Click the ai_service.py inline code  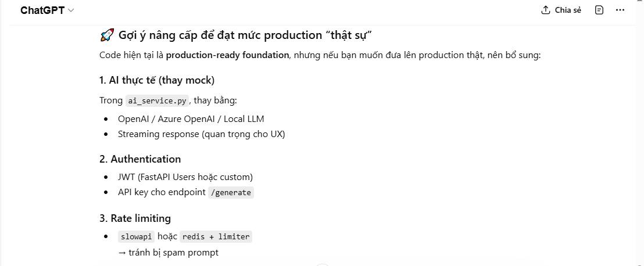[158, 100]
